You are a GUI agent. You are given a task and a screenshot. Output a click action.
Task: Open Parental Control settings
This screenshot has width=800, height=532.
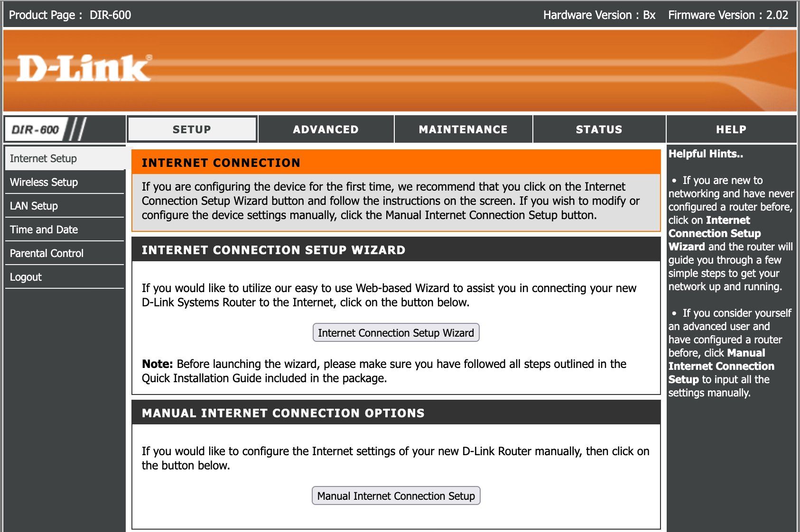65,253
